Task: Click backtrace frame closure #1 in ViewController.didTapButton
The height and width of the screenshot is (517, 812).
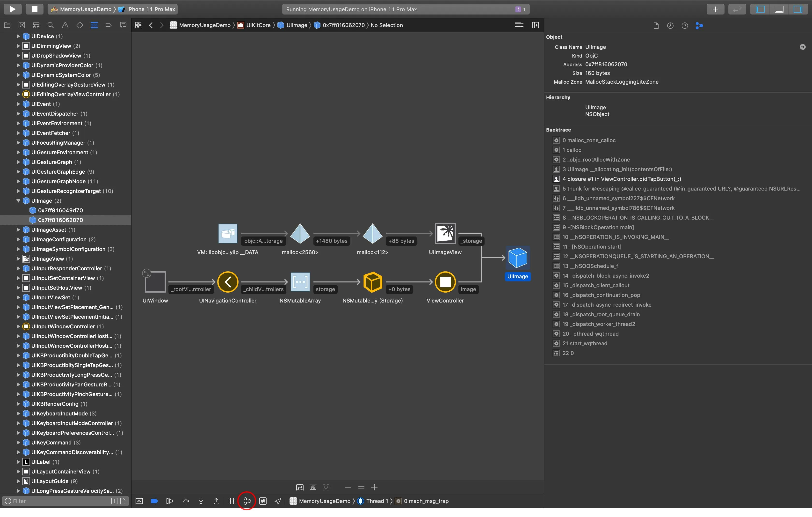Action: pyautogui.click(x=622, y=179)
